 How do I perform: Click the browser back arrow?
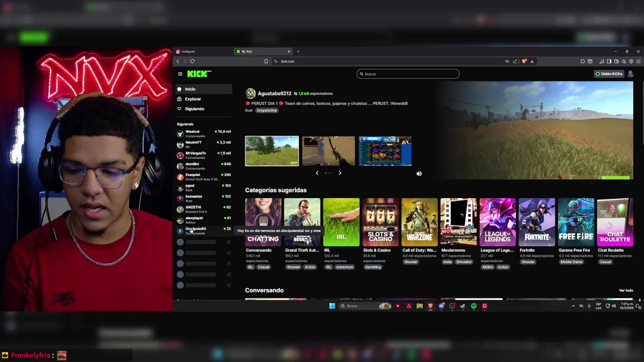pos(178,61)
